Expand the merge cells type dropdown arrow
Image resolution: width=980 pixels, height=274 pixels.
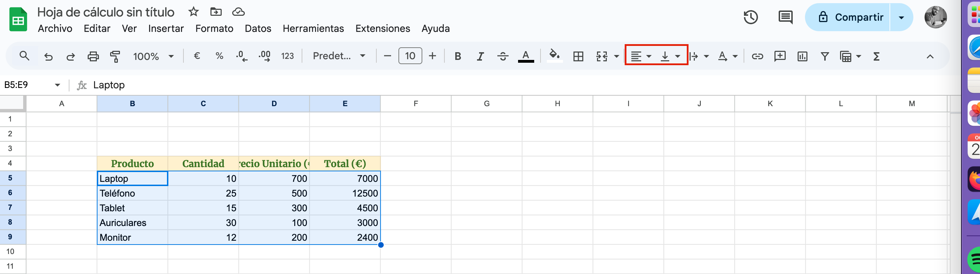616,57
